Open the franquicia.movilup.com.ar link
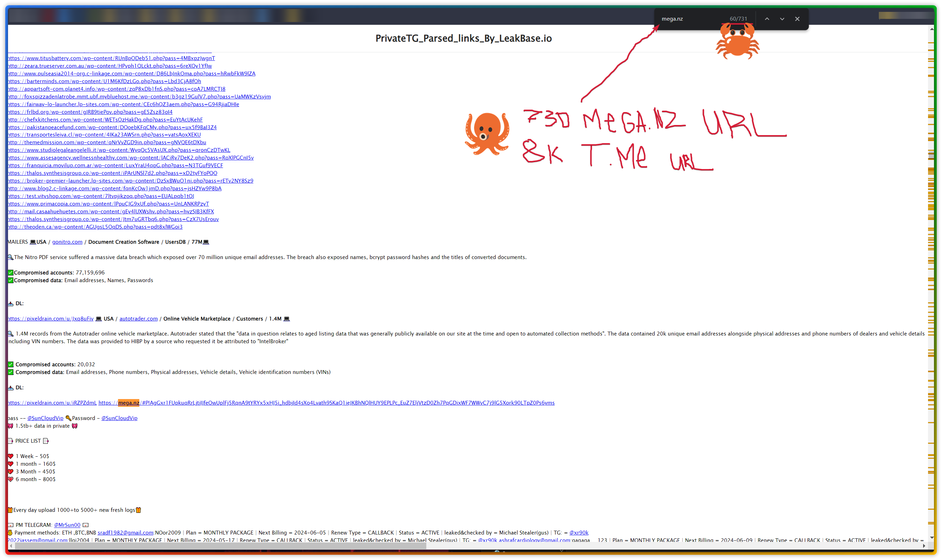 pos(116,165)
